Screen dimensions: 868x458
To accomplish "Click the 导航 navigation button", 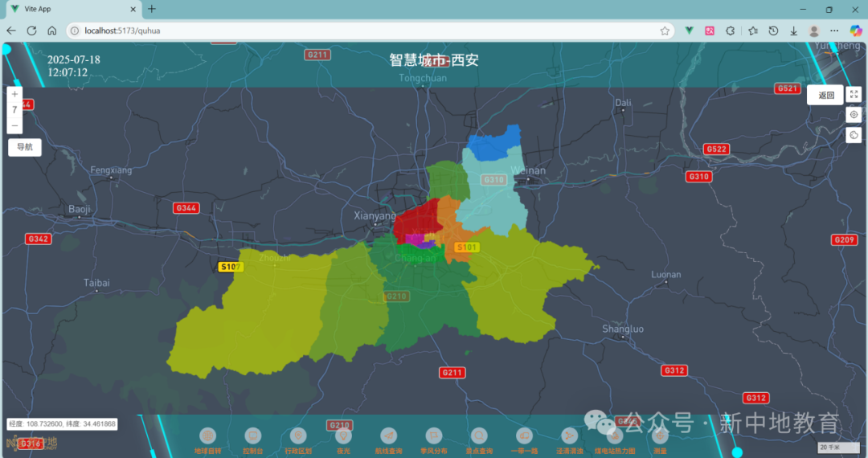I will click(25, 147).
